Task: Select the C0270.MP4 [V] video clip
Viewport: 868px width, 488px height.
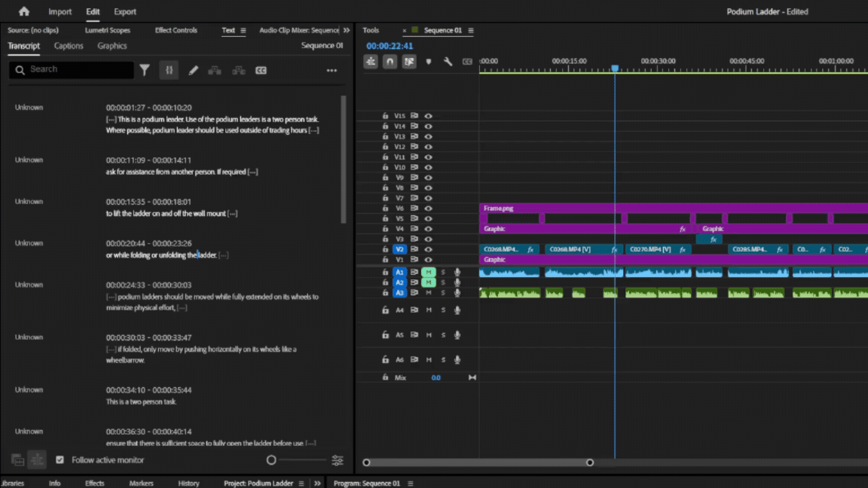Action: pos(659,249)
